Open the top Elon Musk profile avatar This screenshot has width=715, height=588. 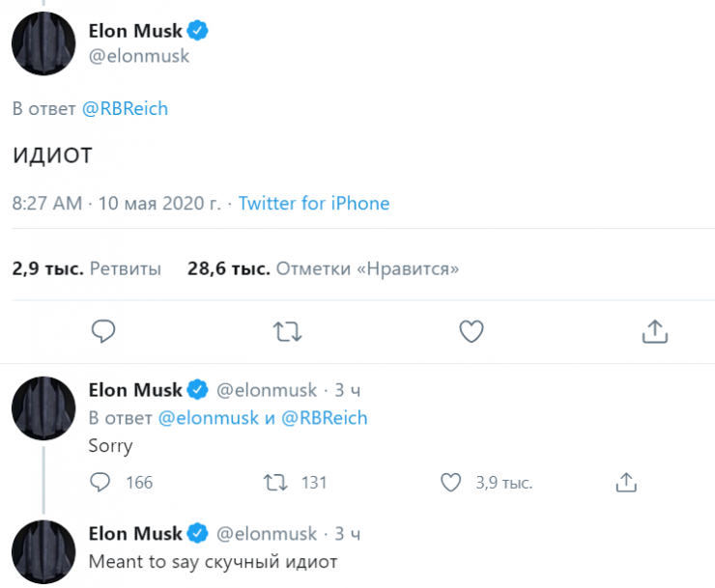pos(43,45)
